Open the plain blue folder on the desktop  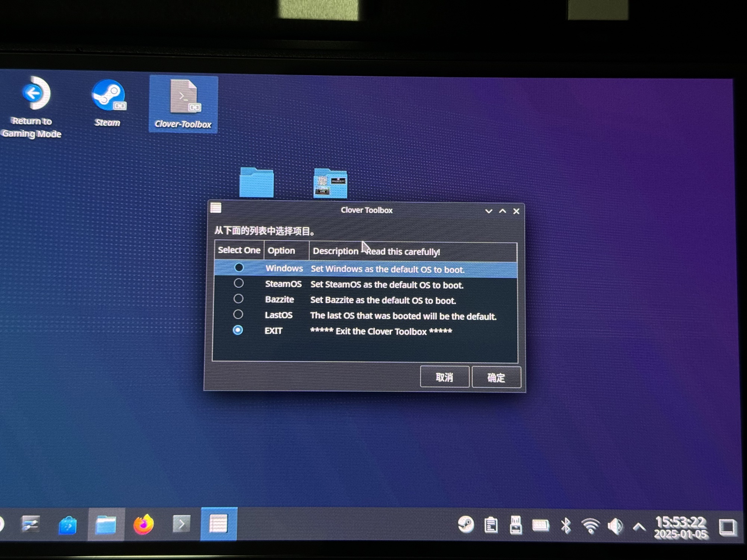pyautogui.click(x=257, y=182)
